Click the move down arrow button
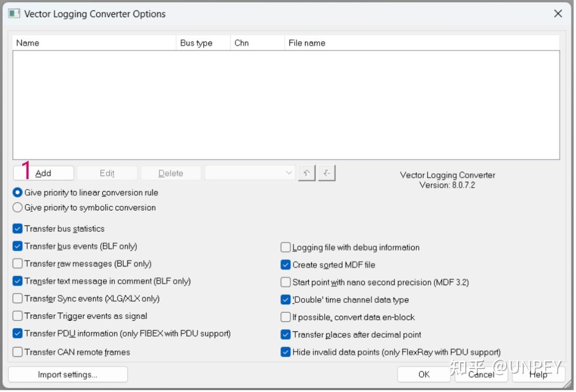Viewport: 576px width, 392px height. click(x=327, y=173)
